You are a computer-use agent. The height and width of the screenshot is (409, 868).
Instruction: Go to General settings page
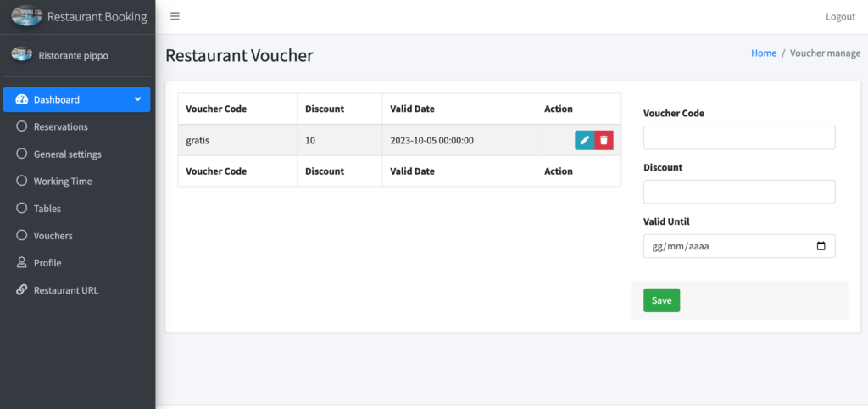[67, 154]
